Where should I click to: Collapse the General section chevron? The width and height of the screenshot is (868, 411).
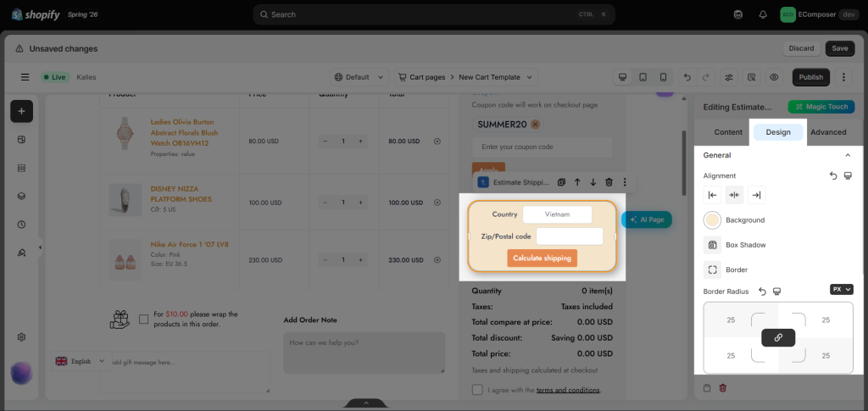pos(848,155)
